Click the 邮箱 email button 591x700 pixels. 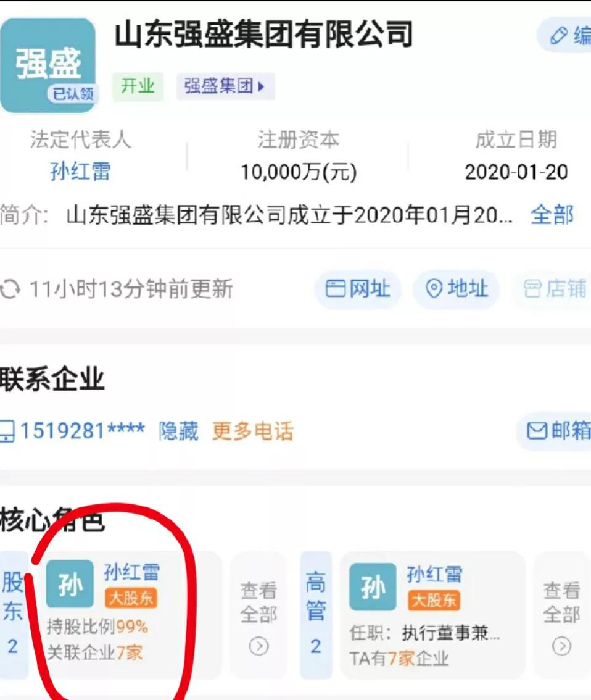555,431
